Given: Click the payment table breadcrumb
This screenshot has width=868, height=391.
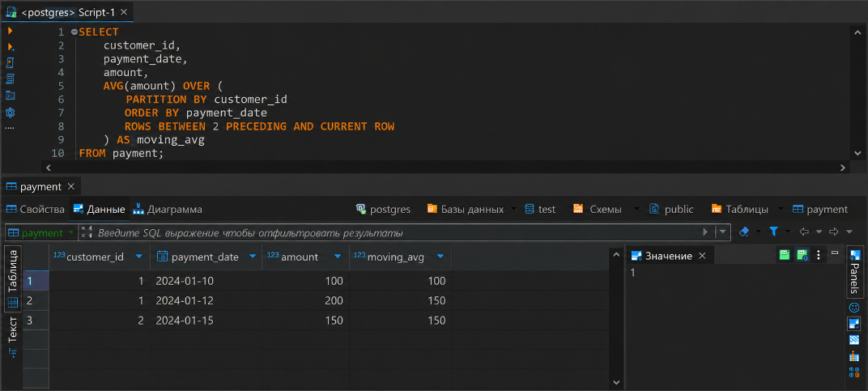Looking at the screenshot, I should [x=820, y=210].
